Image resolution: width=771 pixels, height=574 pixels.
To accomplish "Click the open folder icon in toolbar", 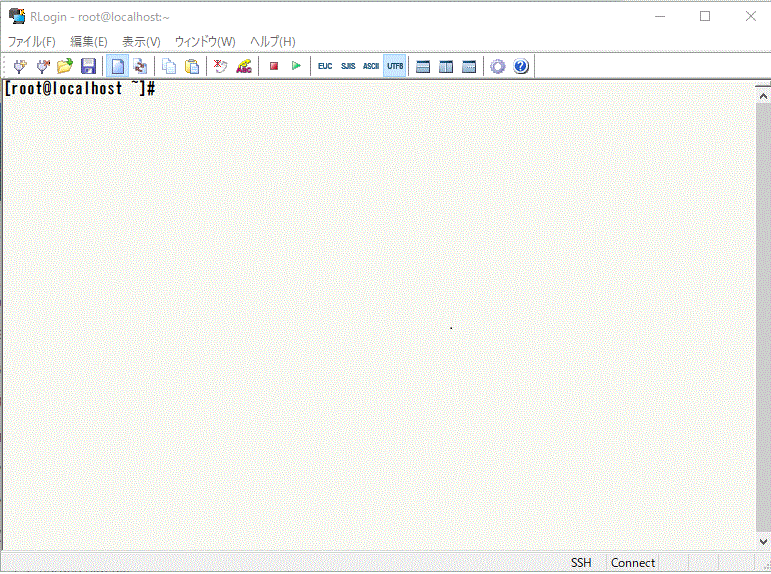I will [65, 66].
